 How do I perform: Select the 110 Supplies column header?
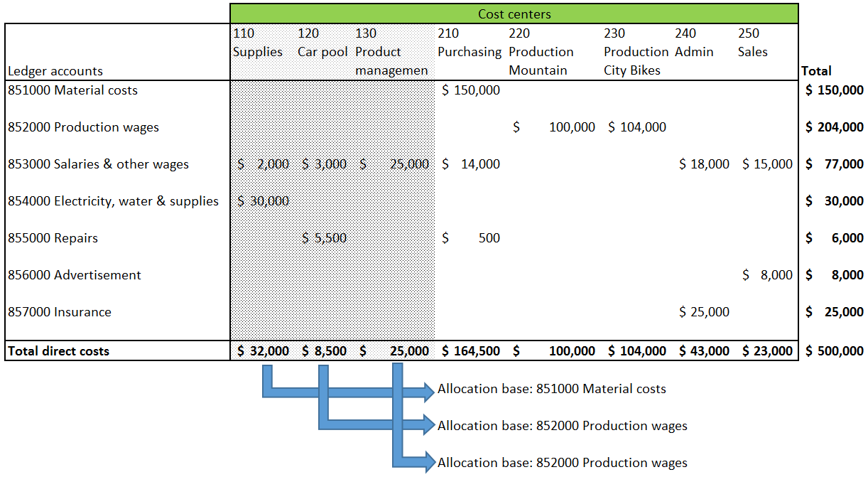tap(257, 43)
